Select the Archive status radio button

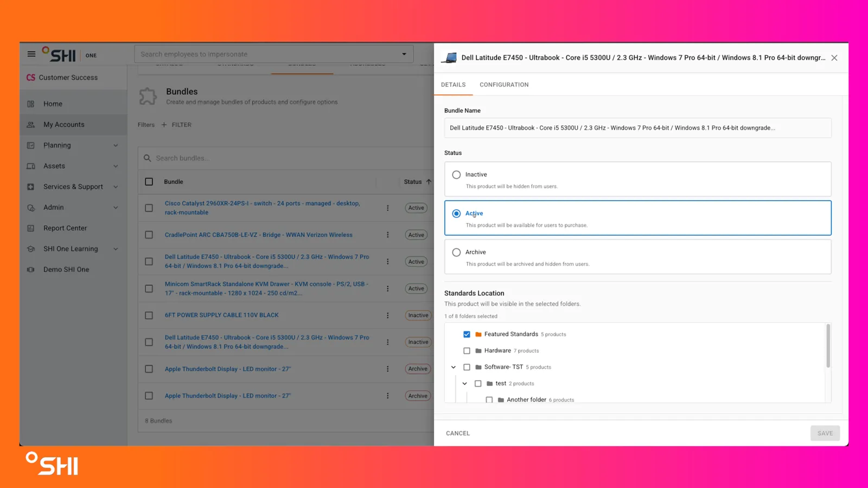[456, 252]
